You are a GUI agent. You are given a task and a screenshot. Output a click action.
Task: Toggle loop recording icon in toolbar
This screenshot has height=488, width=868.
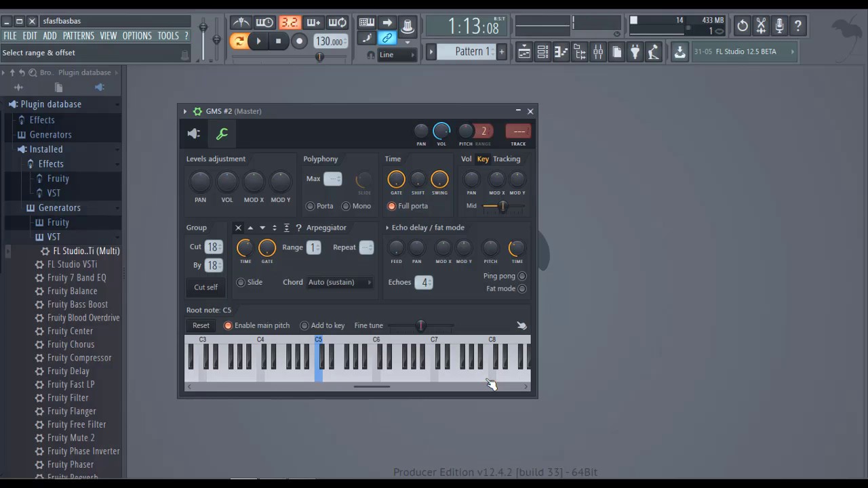coord(338,22)
